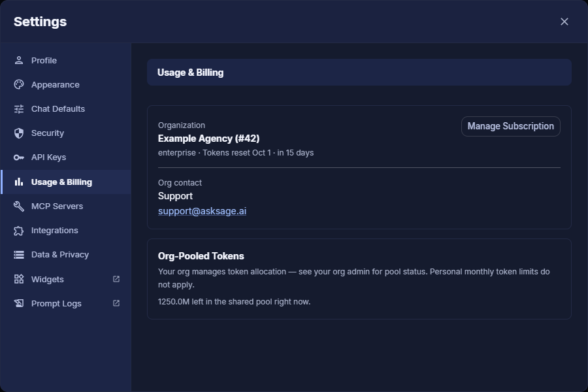Click the Example Agency (#42) organization name
588x392 pixels.
(x=208, y=139)
